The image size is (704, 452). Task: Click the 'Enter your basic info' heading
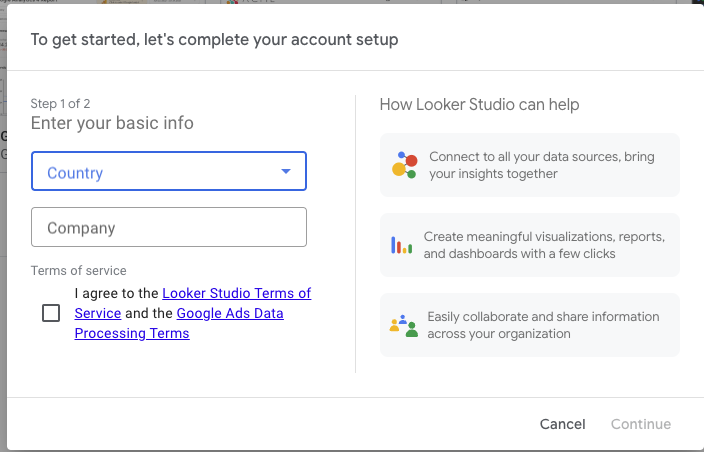(x=112, y=123)
